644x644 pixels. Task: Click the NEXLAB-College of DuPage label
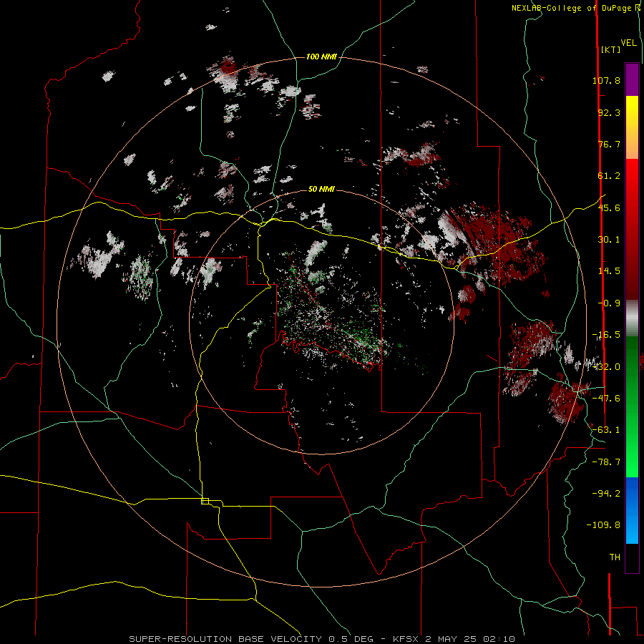[573, 8]
